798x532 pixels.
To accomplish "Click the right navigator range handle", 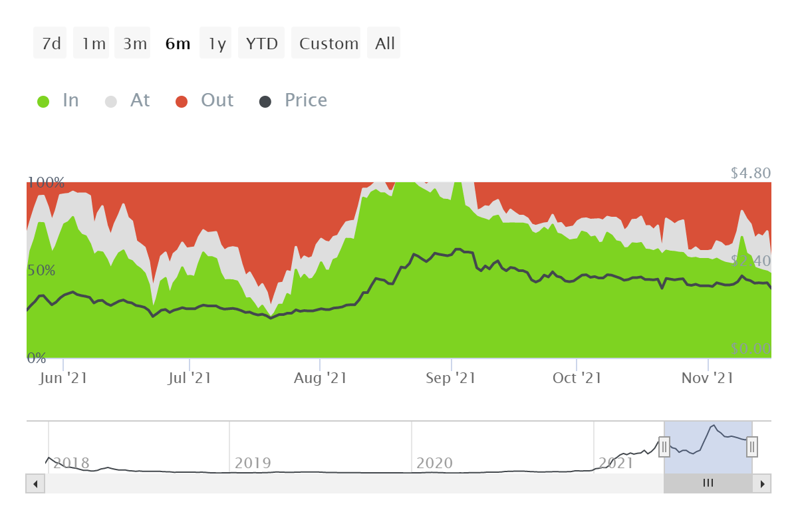I will click(752, 447).
